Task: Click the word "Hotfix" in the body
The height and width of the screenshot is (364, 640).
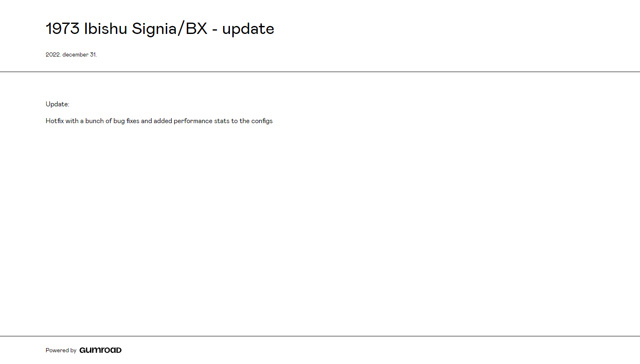Action: click(x=55, y=121)
